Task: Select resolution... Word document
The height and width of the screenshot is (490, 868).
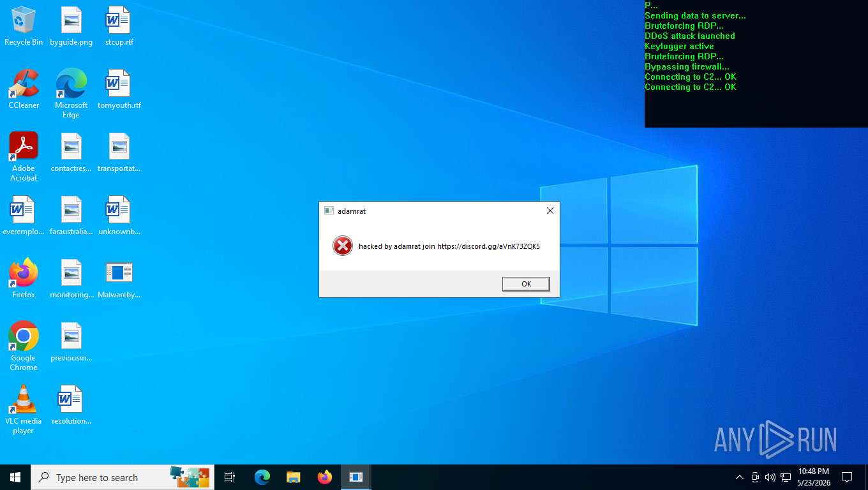Action: (x=71, y=405)
